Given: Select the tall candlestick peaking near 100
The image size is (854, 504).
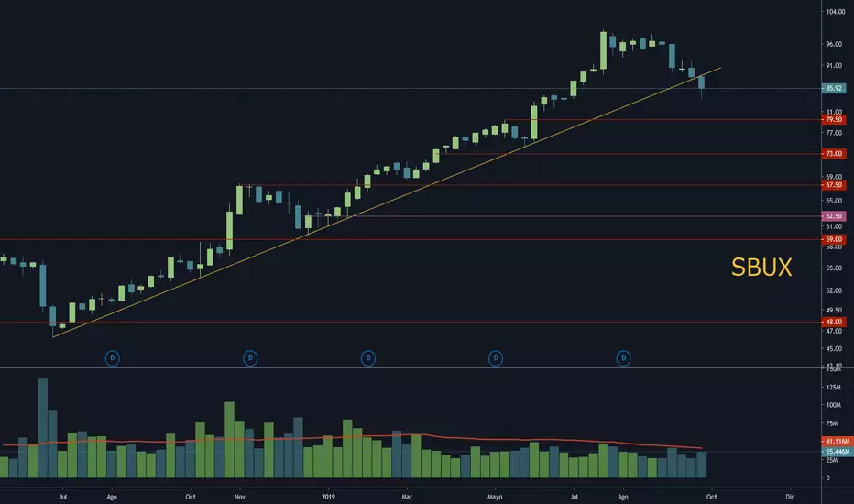Looking at the screenshot, I should point(604,50).
